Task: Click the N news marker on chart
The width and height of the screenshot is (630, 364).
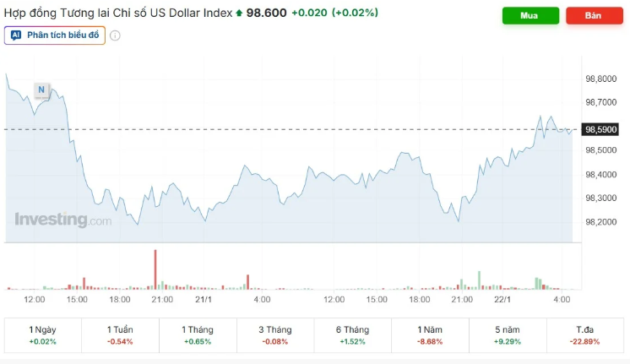Action: (x=41, y=89)
